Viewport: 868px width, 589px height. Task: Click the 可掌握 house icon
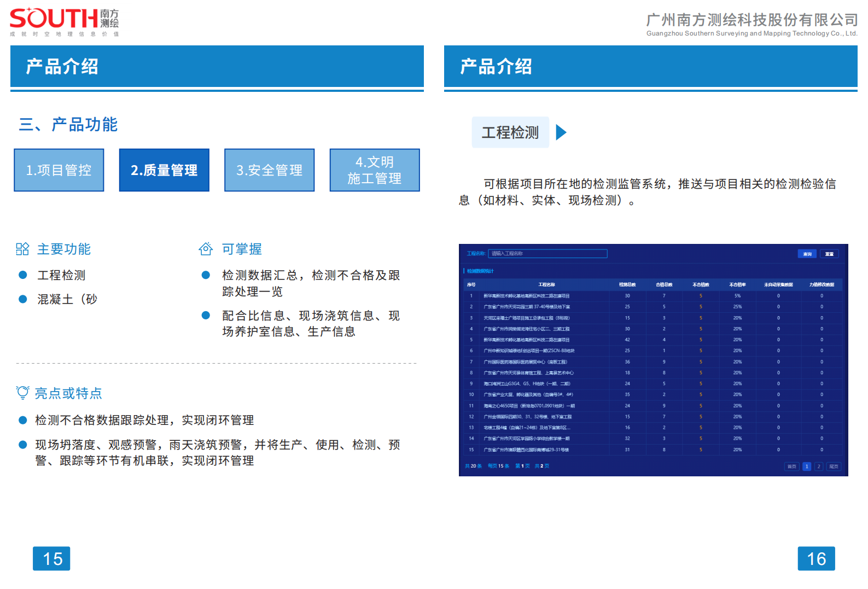(x=206, y=249)
